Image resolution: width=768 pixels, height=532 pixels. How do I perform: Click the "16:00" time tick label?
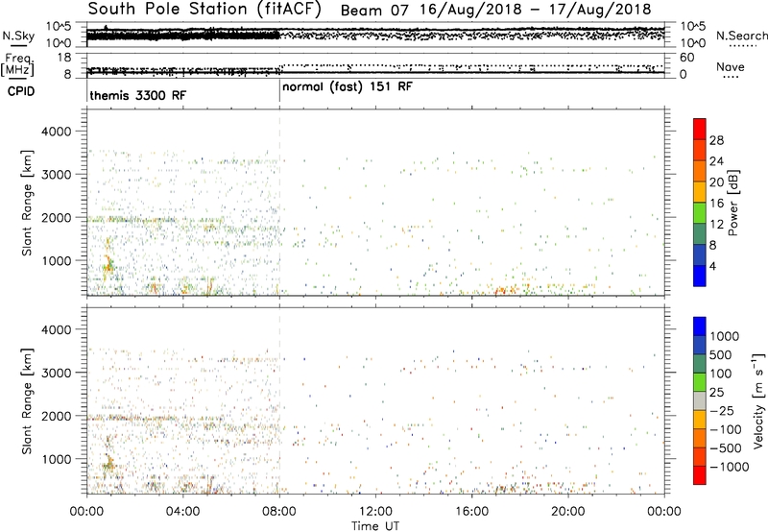click(x=472, y=512)
